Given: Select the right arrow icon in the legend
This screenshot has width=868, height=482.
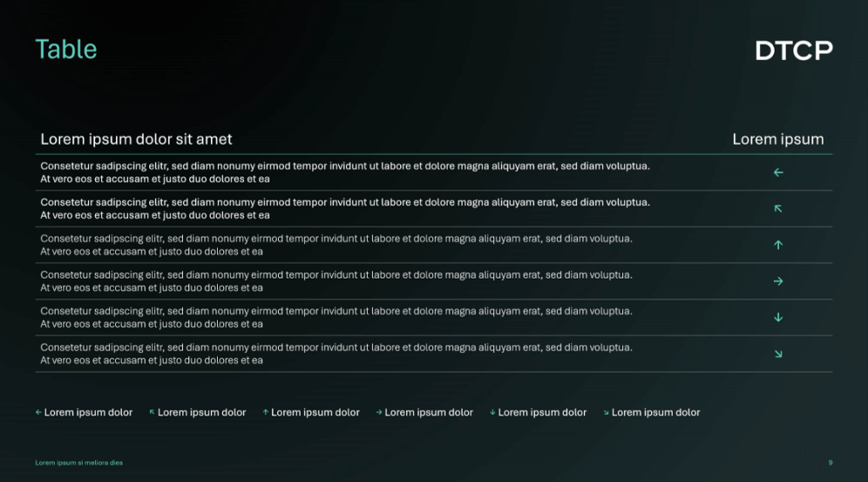Looking at the screenshot, I should click(x=379, y=413).
